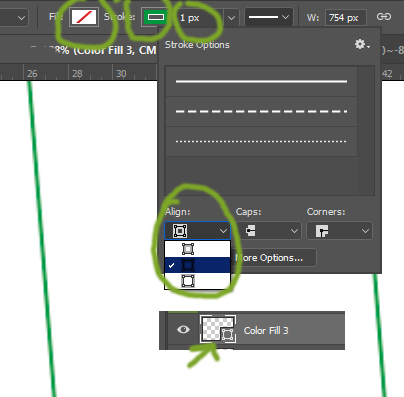Click the Color Fill 3 layer thumbnail
This screenshot has height=397, width=404.
pyautogui.click(x=218, y=329)
